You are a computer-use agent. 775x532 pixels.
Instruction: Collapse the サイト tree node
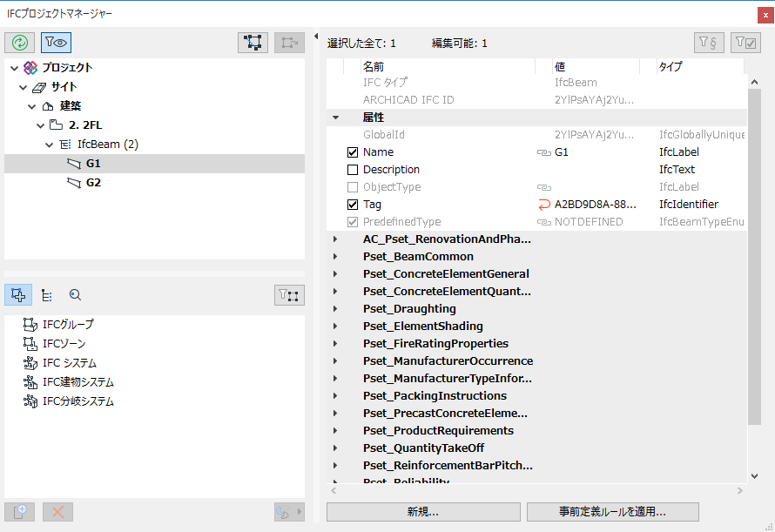coord(24,88)
